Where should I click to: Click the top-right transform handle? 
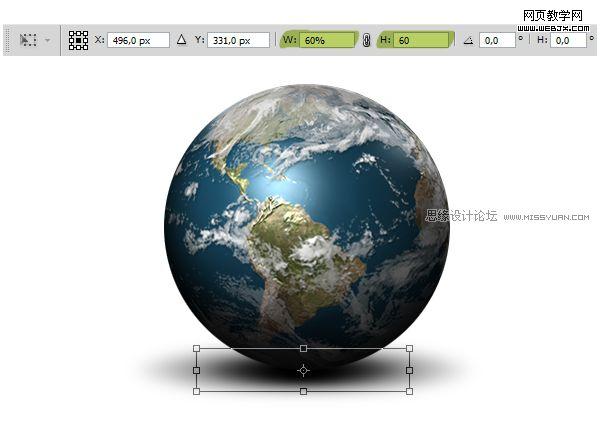409,349
